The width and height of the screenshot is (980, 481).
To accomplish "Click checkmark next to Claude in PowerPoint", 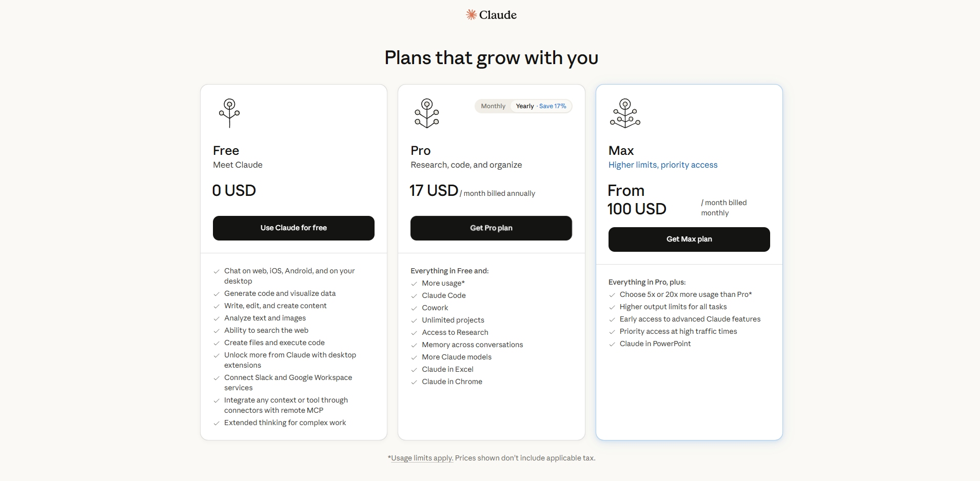I will pos(612,344).
